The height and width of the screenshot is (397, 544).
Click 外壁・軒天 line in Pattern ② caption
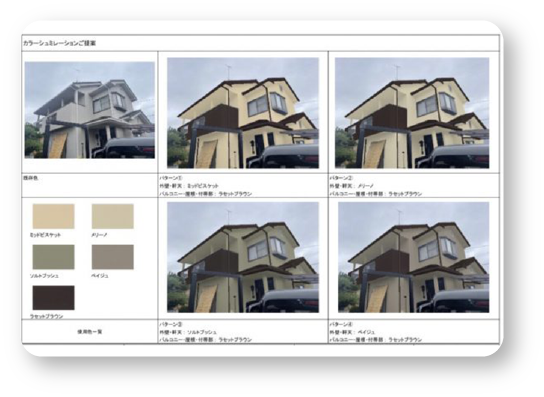(x=352, y=186)
